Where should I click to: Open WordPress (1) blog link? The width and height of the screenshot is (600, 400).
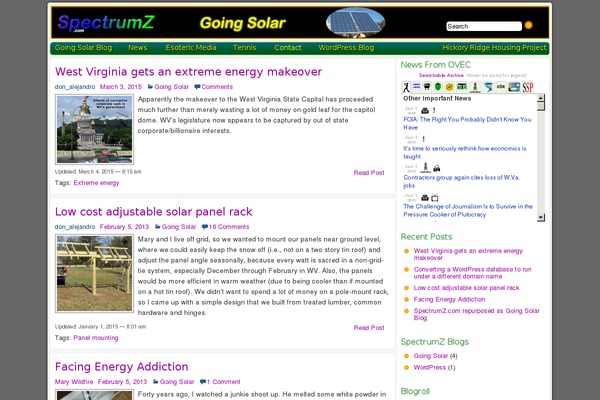pyautogui.click(x=430, y=367)
